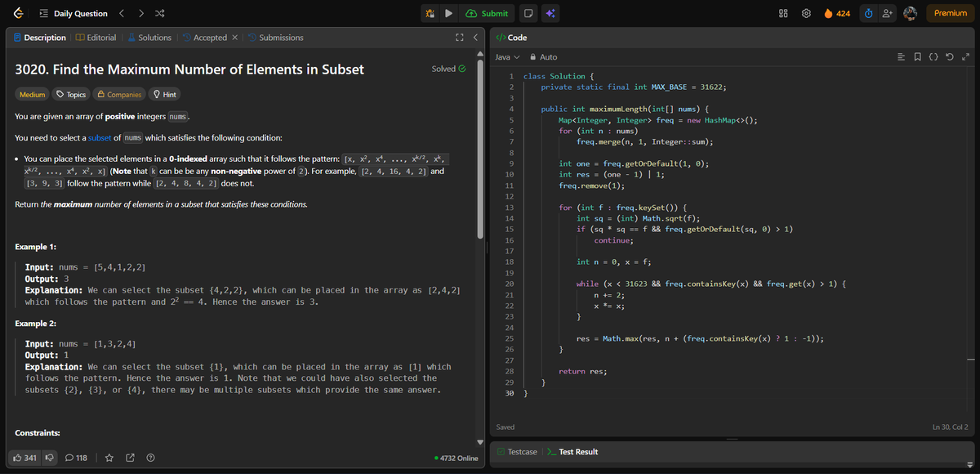Click the Premium button
The image size is (980, 474).
(950, 13)
